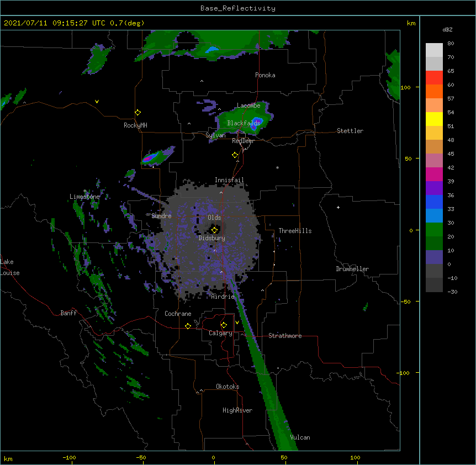Click the Innisfail town label
Viewport: 476px width, 465px height.
[229, 180]
